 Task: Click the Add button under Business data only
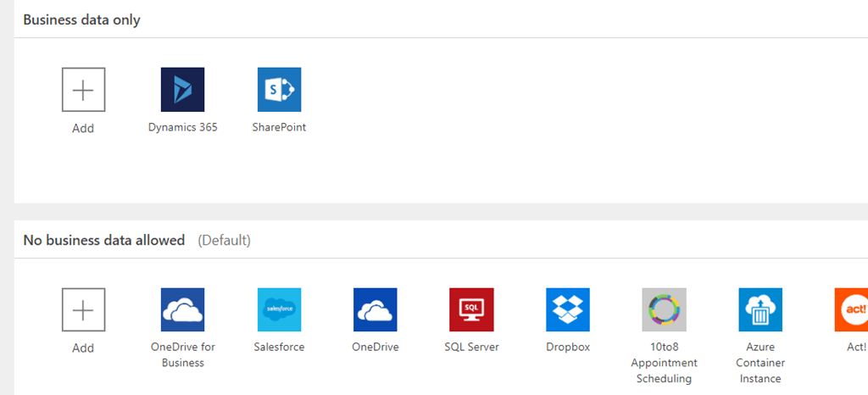click(x=83, y=90)
